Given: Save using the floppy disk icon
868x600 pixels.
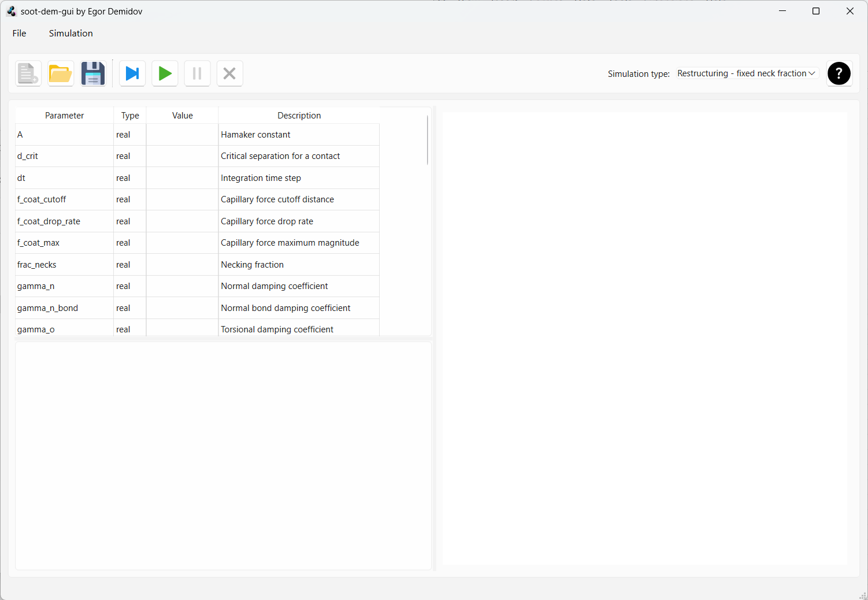Looking at the screenshot, I should point(93,73).
